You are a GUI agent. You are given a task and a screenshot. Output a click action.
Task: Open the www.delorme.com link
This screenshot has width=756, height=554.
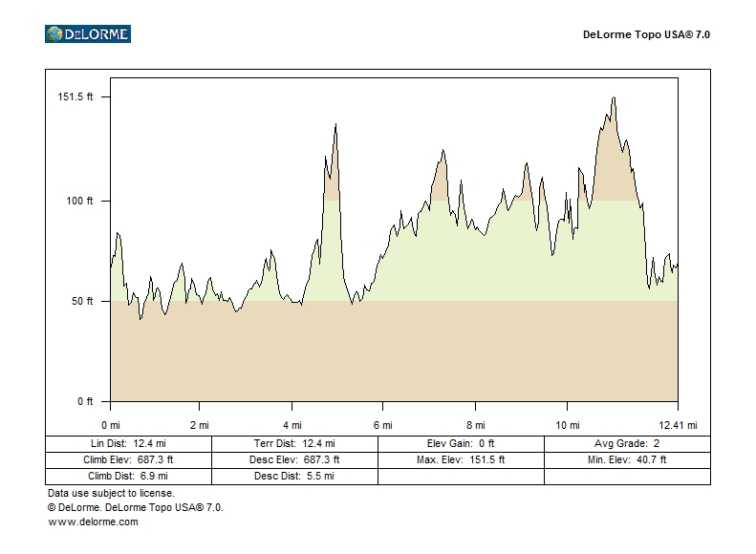(x=93, y=522)
